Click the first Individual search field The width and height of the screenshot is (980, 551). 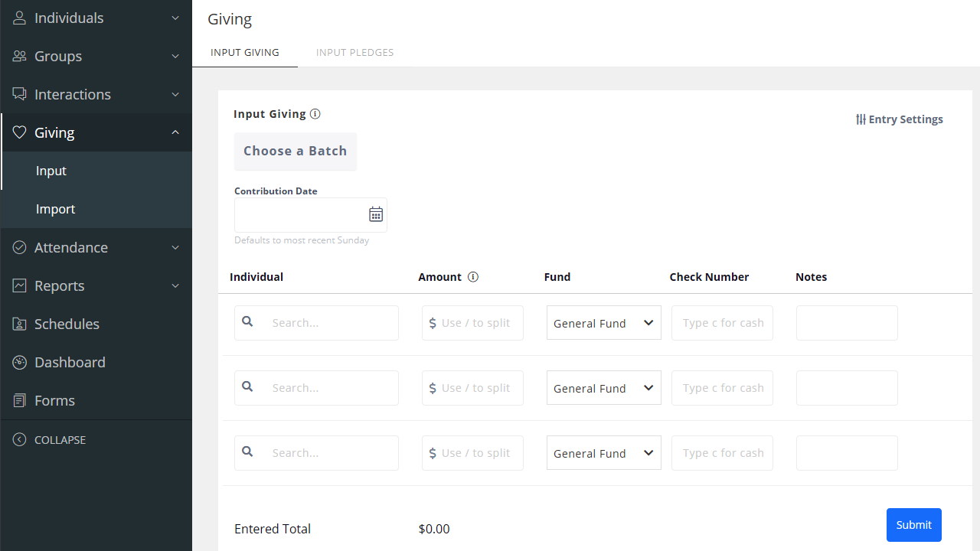(329, 322)
